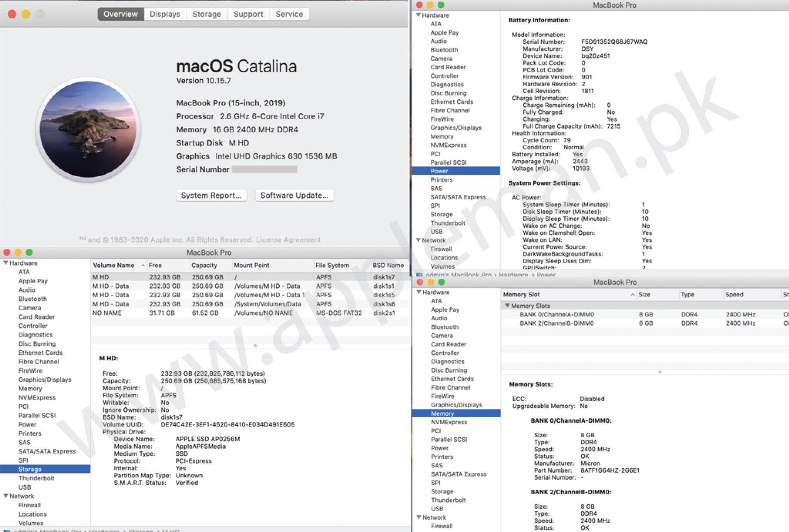
Task: Sort volumes by the File System column
Action: pos(342,265)
